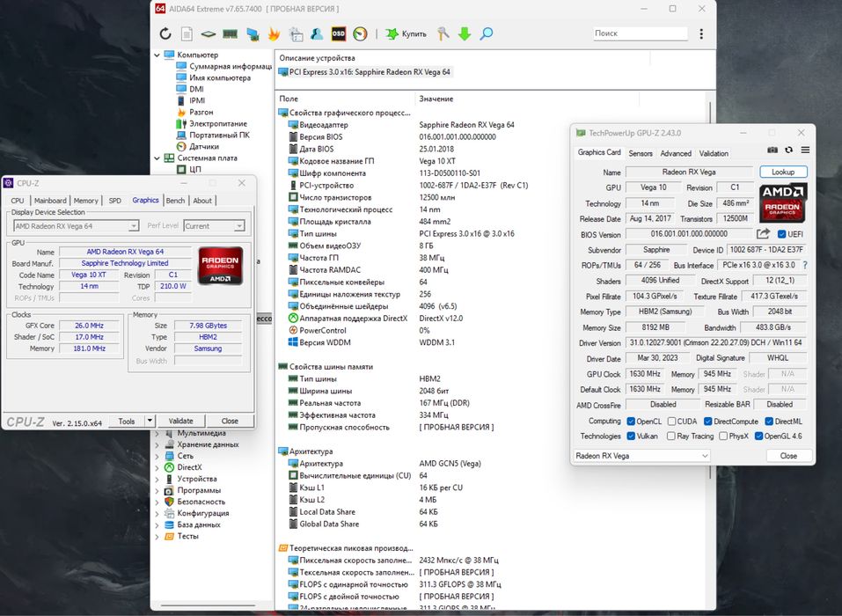
Task: Click the BIOS export share icon in GPU-Z
Action: [x=763, y=234]
